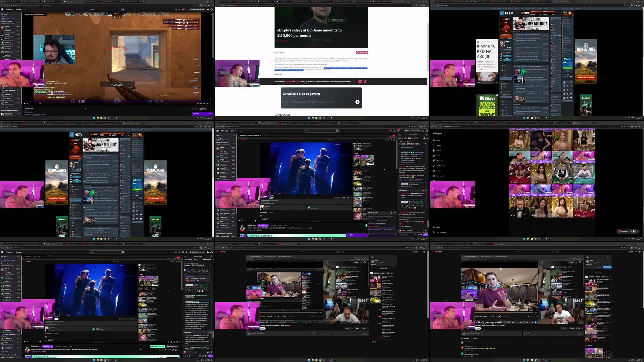Click the s1mple salary headline in the article frame
The width and height of the screenshot is (644, 362).
click(x=309, y=33)
